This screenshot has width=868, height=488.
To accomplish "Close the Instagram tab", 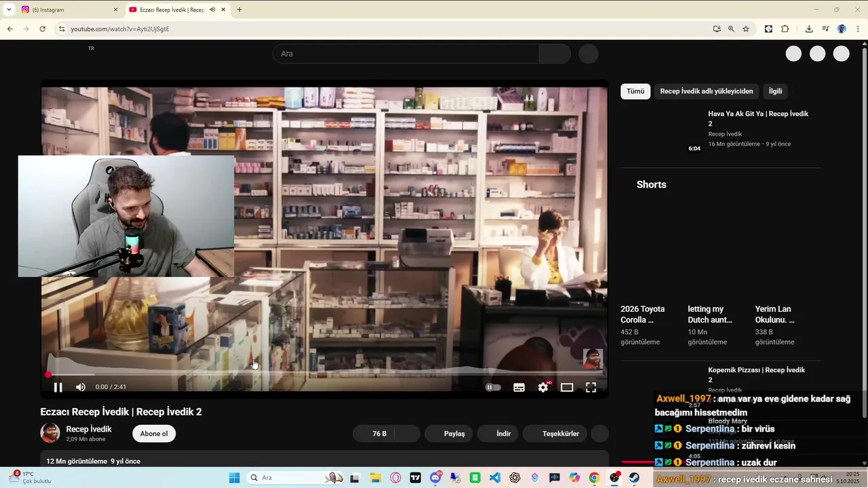I will click(115, 9).
